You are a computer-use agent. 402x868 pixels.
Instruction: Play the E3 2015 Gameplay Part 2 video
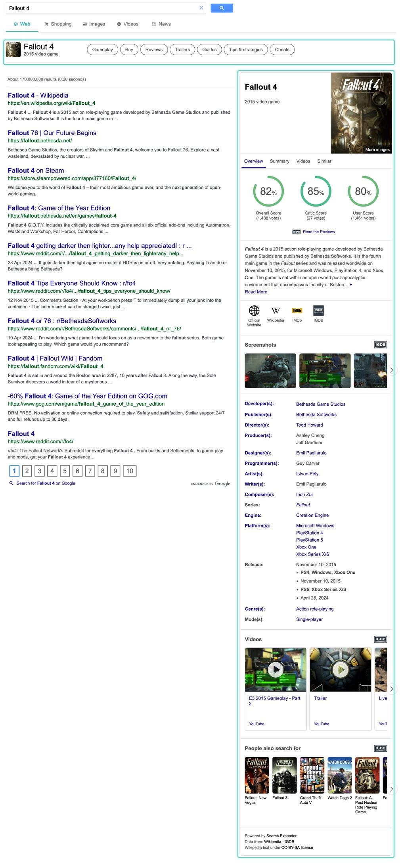pos(276,670)
